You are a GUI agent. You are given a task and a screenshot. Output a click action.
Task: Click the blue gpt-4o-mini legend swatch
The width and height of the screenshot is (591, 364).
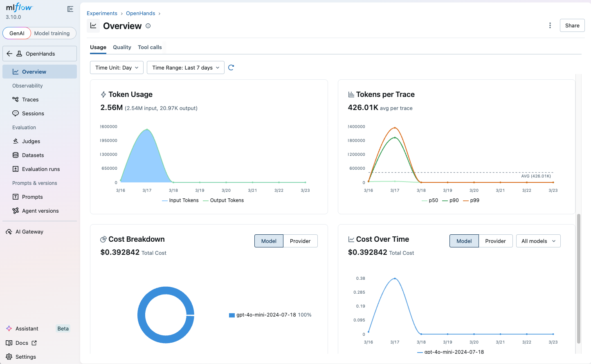[232, 315]
